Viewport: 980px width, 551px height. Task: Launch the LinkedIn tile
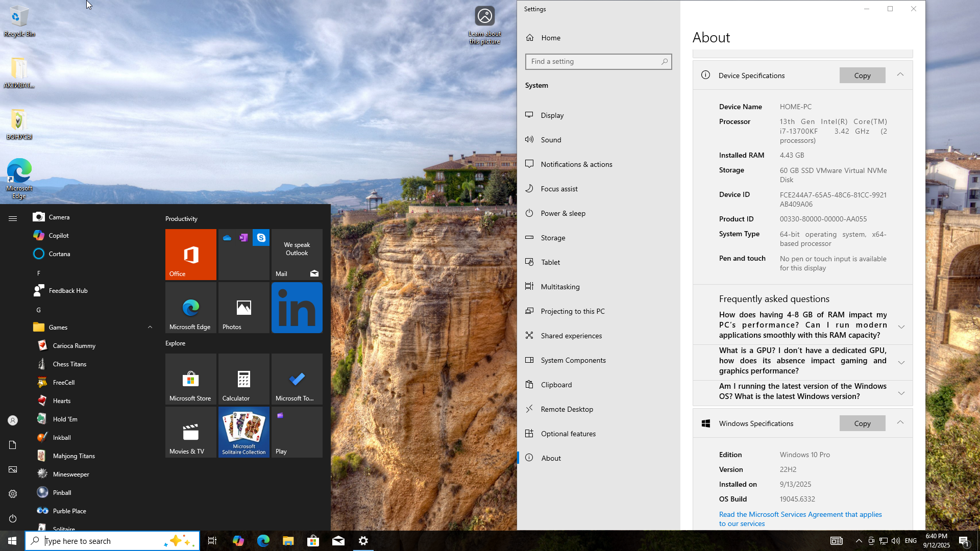click(x=297, y=308)
